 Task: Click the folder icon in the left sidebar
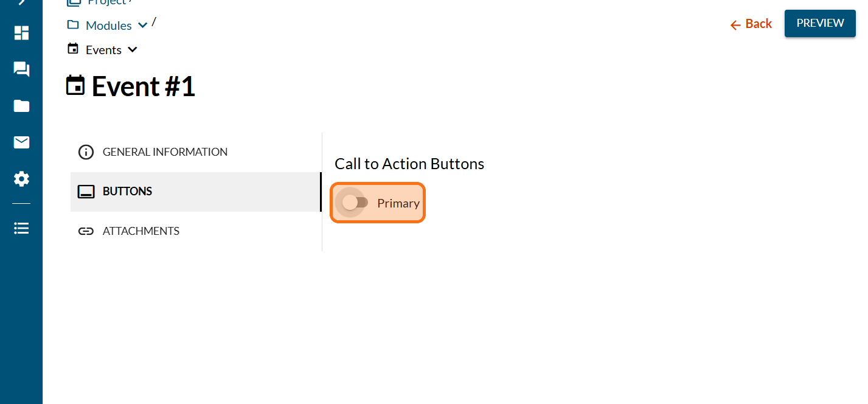[21, 106]
